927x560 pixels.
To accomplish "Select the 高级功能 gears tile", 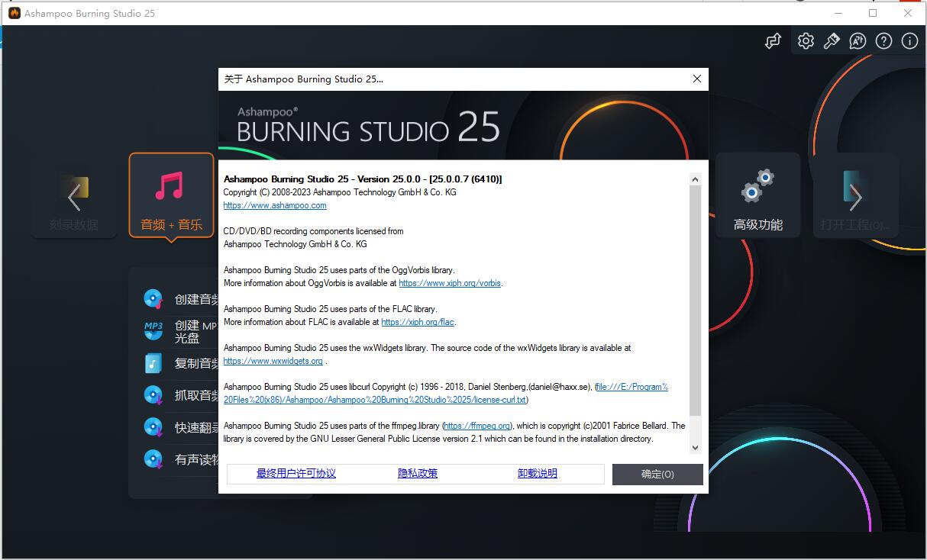I will click(757, 195).
